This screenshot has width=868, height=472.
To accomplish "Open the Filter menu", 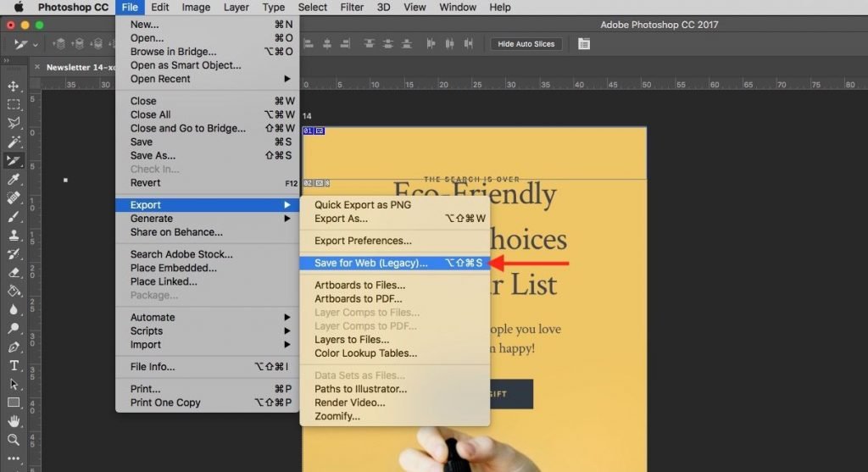I will (351, 8).
